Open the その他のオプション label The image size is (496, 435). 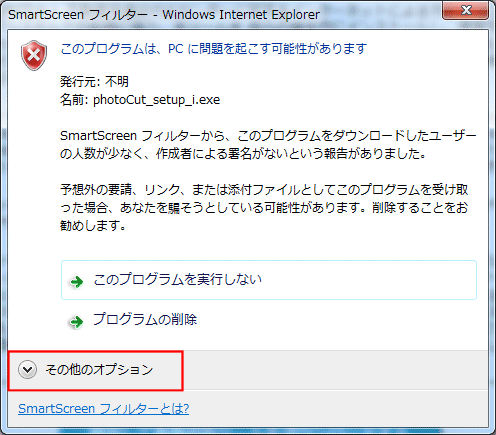point(99,369)
